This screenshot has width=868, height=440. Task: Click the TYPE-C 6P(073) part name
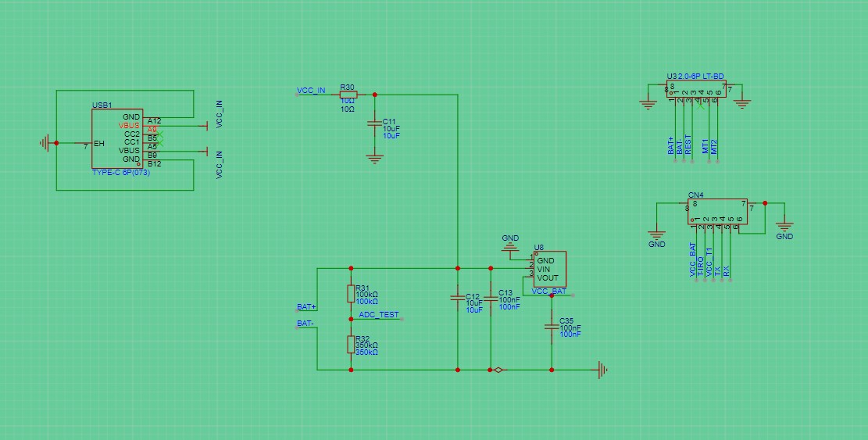click(120, 173)
